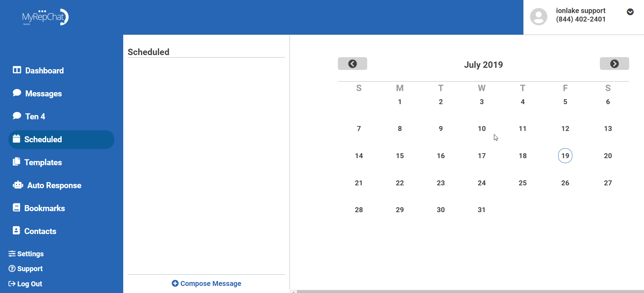Click the Messages speech bubble icon

click(x=17, y=93)
